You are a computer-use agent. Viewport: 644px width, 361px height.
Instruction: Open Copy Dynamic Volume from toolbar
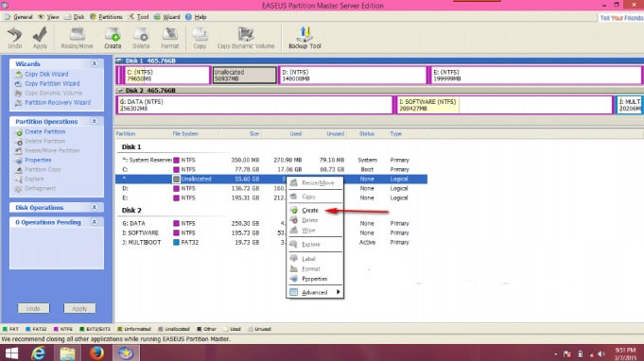[x=246, y=38]
